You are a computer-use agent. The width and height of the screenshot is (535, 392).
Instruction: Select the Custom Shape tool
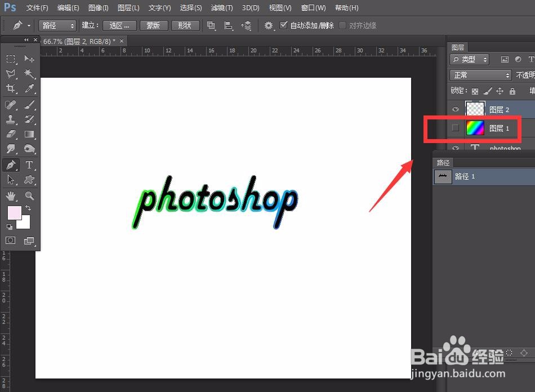click(x=29, y=180)
